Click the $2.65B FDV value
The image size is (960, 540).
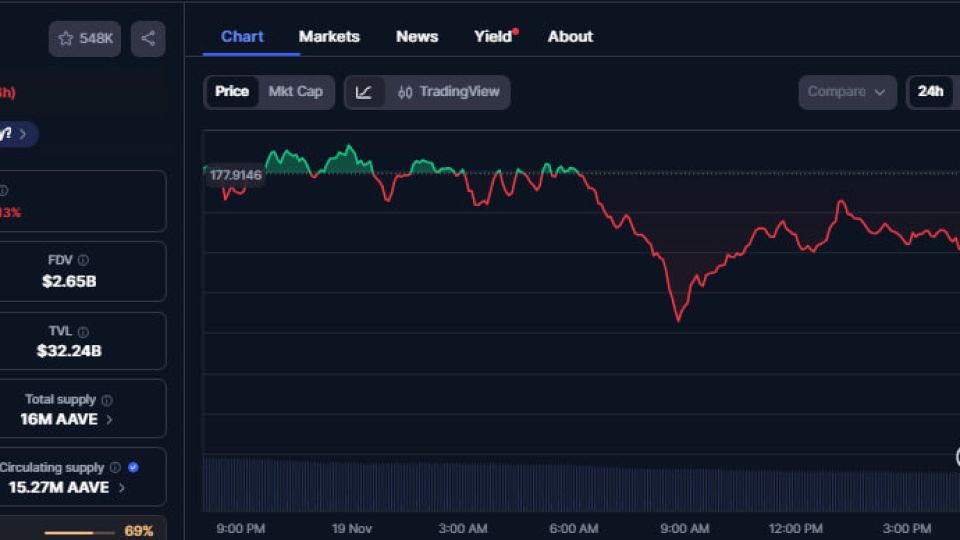(69, 282)
